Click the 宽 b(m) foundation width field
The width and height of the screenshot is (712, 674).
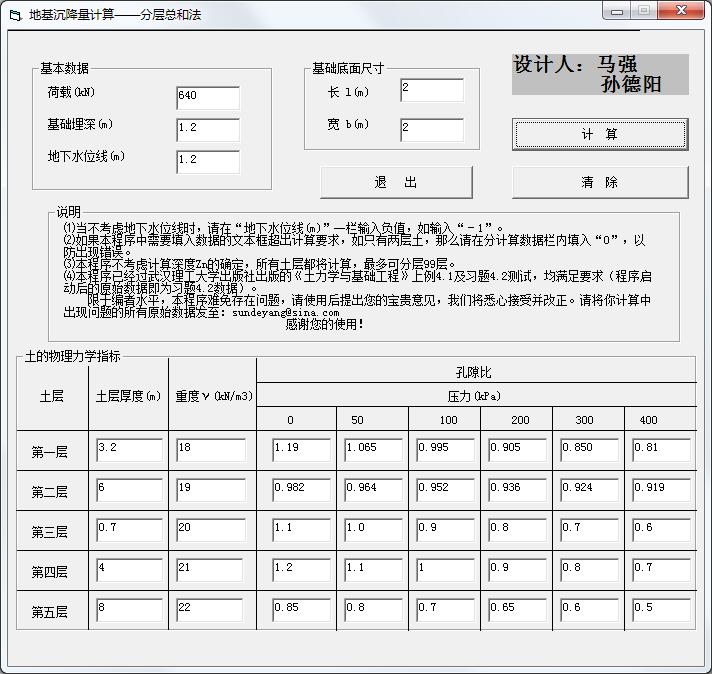pyautogui.click(x=432, y=130)
